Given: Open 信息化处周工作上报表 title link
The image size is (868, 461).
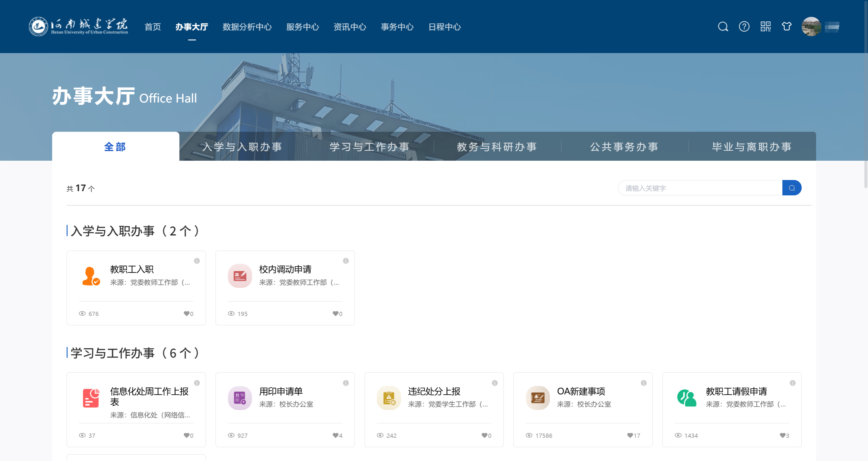Looking at the screenshot, I should (x=149, y=396).
